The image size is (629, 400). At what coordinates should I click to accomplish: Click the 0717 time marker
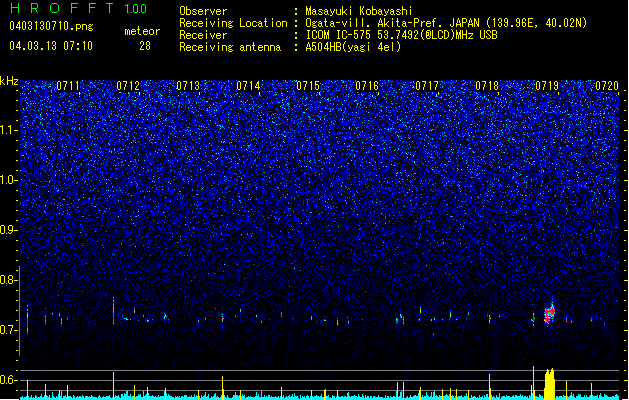[427, 86]
